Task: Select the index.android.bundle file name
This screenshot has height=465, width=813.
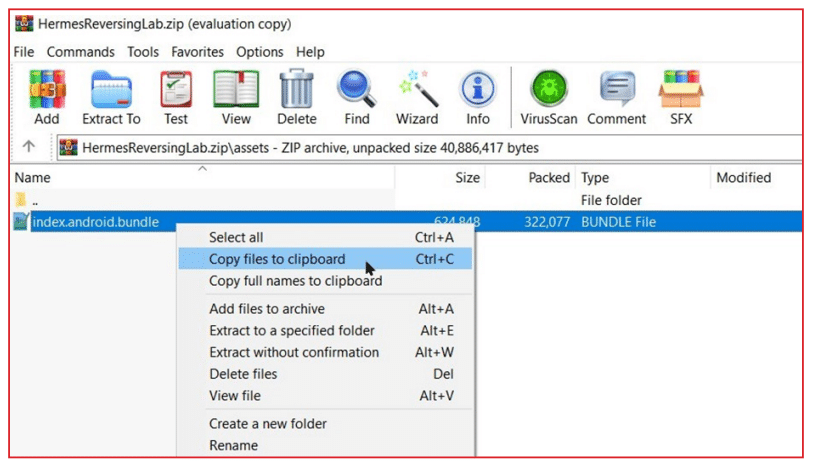Action: coord(96,222)
